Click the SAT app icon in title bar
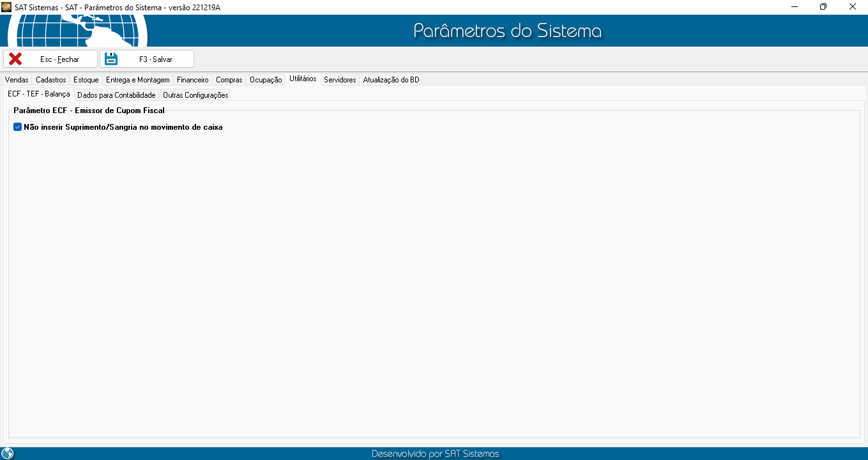The image size is (868, 460). coord(6,6)
